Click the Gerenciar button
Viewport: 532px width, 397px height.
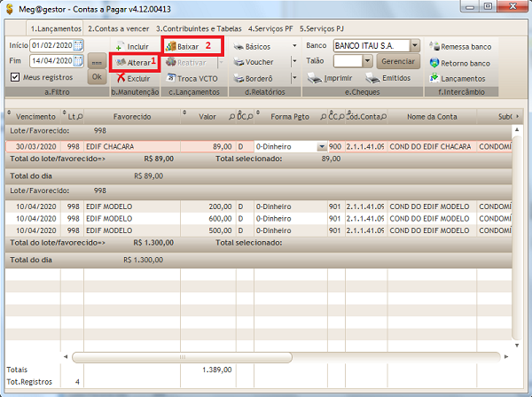coord(398,61)
